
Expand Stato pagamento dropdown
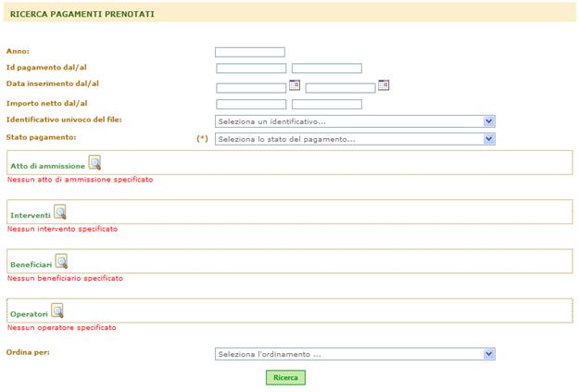pos(489,139)
